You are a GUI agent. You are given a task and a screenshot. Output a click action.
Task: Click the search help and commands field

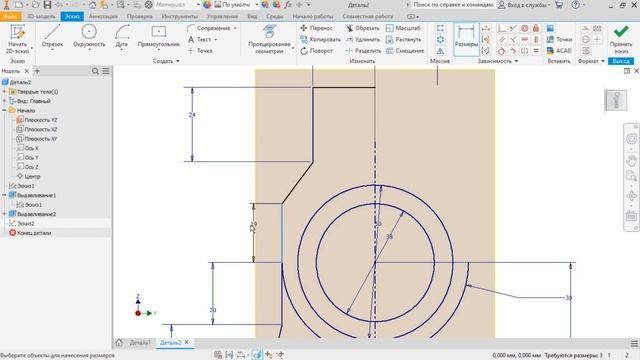click(453, 5)
